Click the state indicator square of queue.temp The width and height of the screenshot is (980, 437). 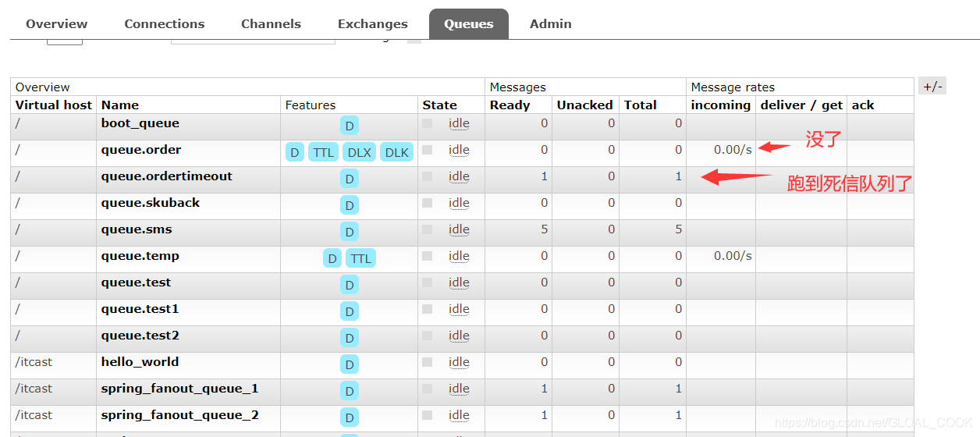(427, 256)
